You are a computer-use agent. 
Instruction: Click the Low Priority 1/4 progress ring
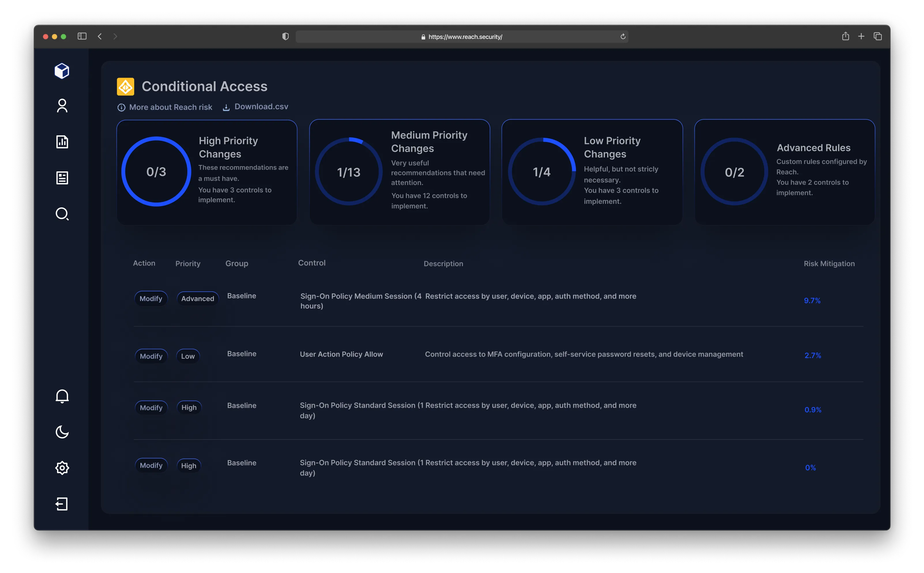point(541,172)
